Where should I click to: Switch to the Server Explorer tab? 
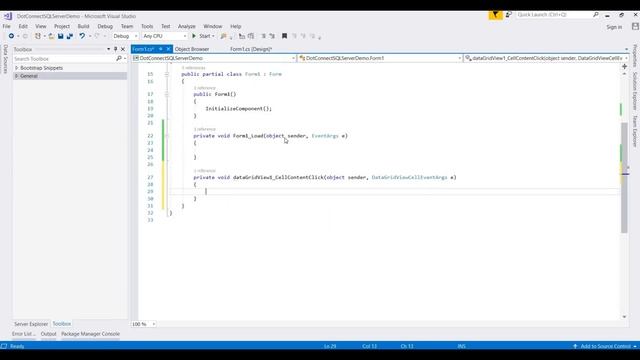click(31, 324)
